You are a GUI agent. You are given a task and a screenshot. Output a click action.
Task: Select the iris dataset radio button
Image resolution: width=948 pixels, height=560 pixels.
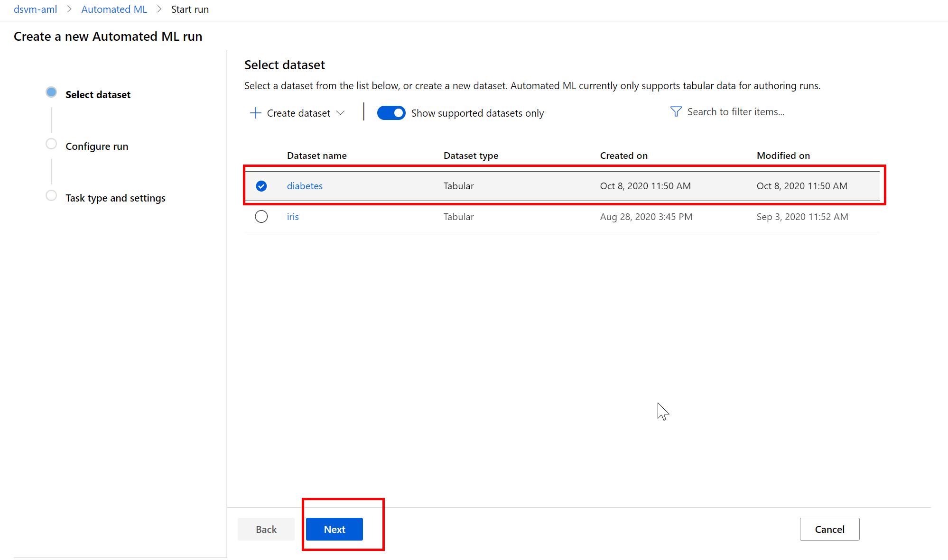(x=261, y=217)
